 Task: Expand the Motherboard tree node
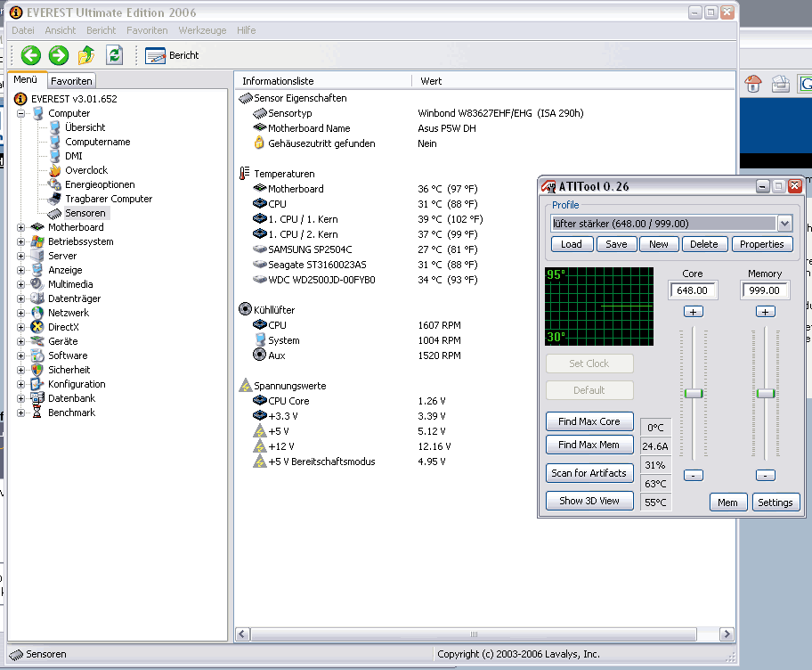tap(20, 227)
